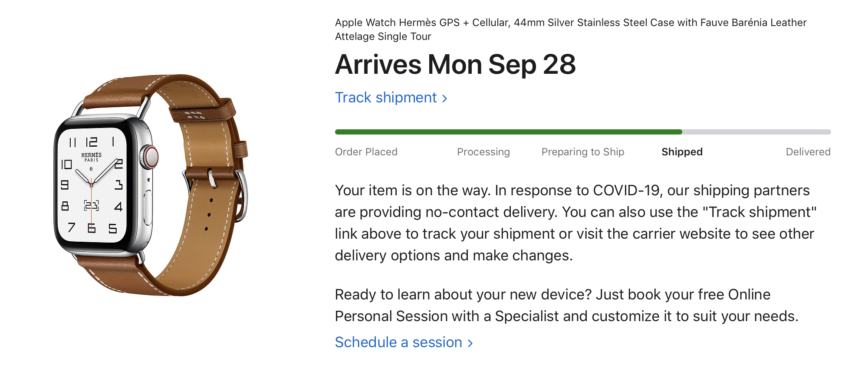Select the Preparing to Ship status label
The width and height of the screenshot is (868, 368).
[582, 152]
